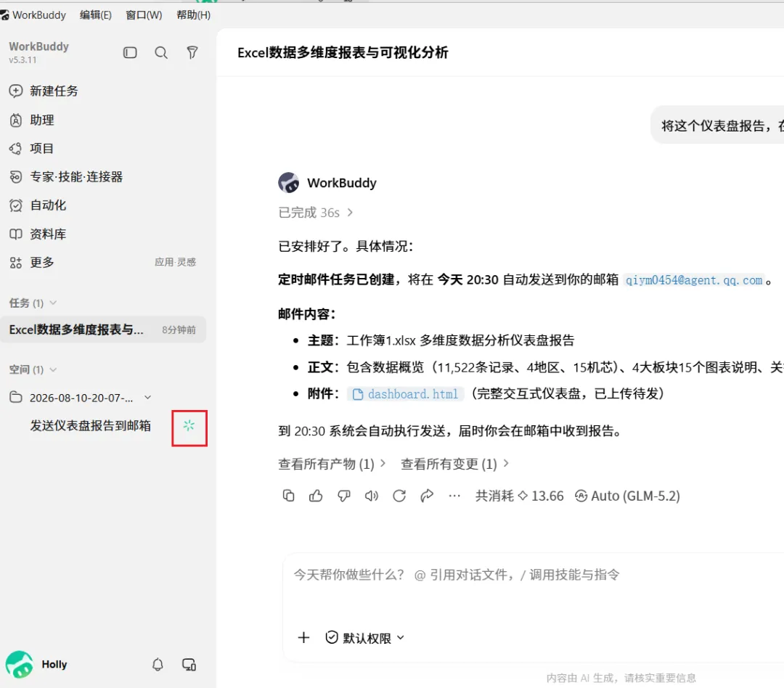Go to 项目 projects
The image size is (784, 688).
tap(31, 149)
